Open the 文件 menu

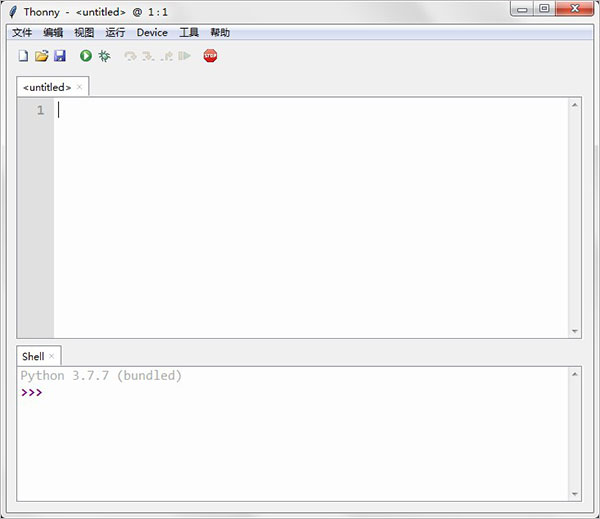click(x=22, y=33)
